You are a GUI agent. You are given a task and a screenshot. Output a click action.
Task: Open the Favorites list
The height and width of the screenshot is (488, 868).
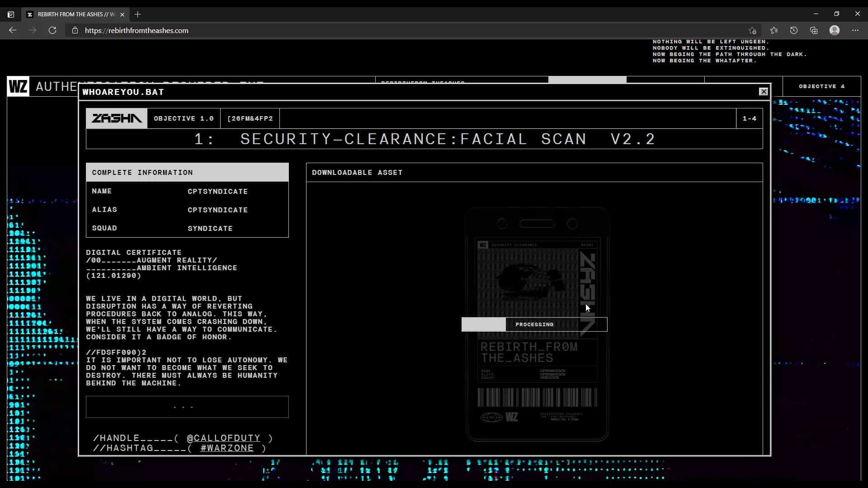coord(774,30)
